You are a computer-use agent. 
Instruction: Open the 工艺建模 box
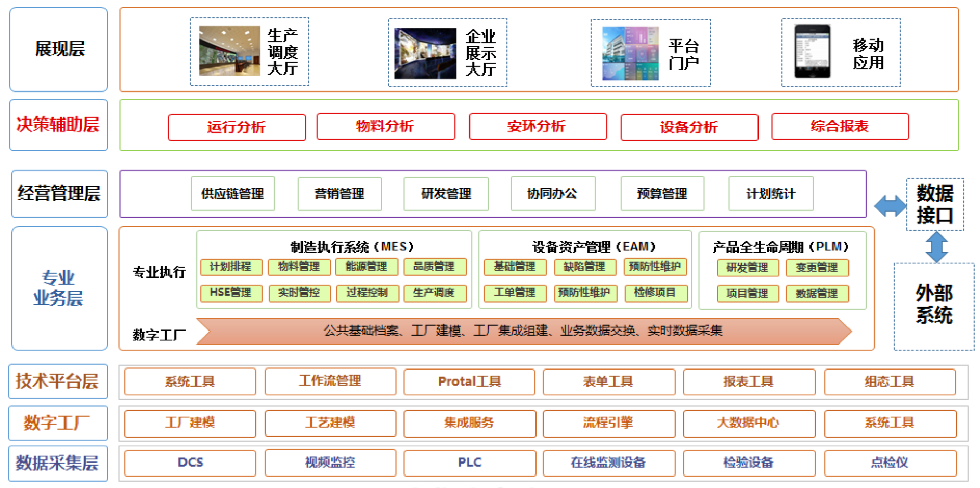331,423
